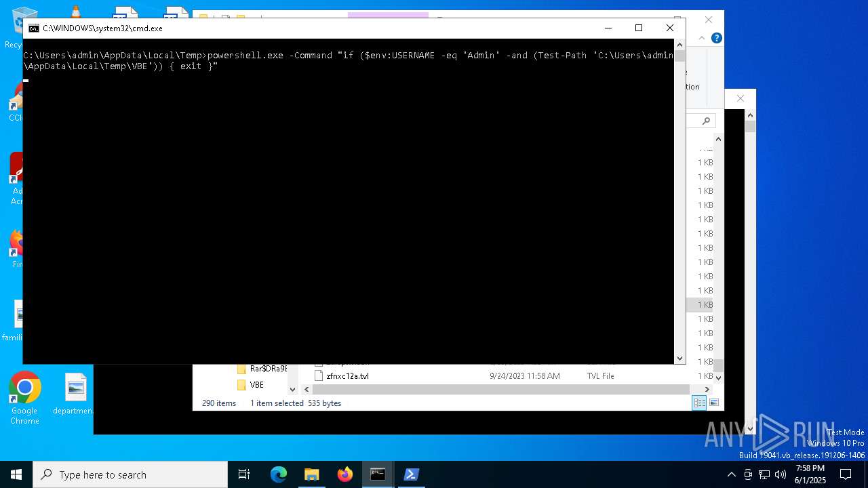Open File Explorer help question-mark icon
Viewport: 868px width, 488px height.
click(716, 38)
